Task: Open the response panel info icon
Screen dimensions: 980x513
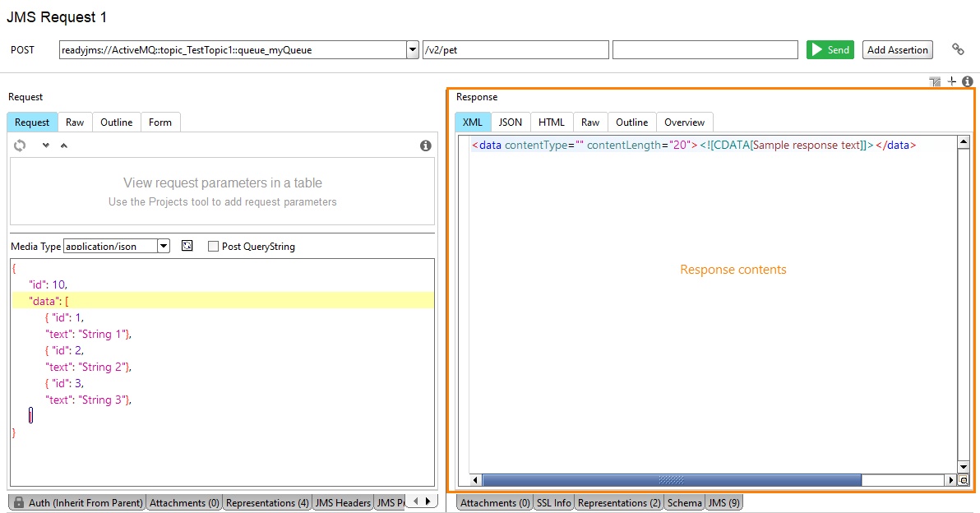Action: (967, 81)
